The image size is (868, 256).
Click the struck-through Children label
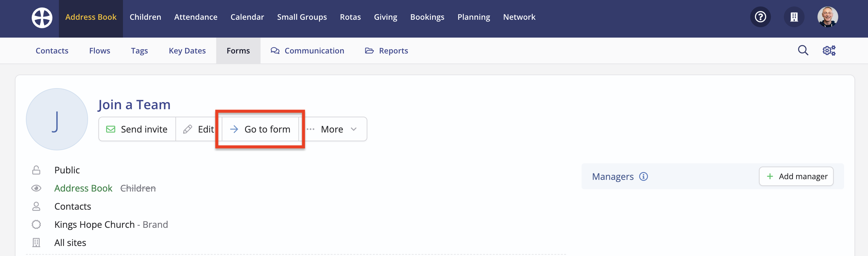click(x=138, y=188)
